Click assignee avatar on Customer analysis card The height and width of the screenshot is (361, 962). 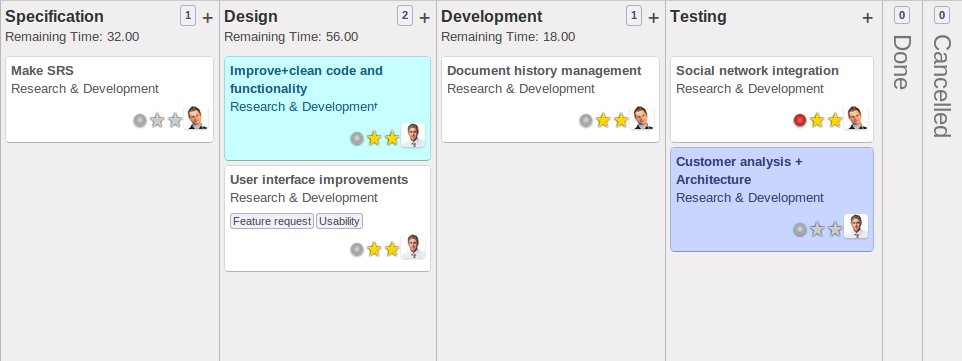856,226
